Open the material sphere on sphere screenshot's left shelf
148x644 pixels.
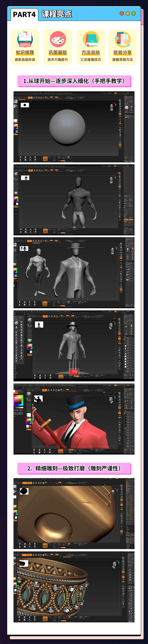[x=16, y=121]
